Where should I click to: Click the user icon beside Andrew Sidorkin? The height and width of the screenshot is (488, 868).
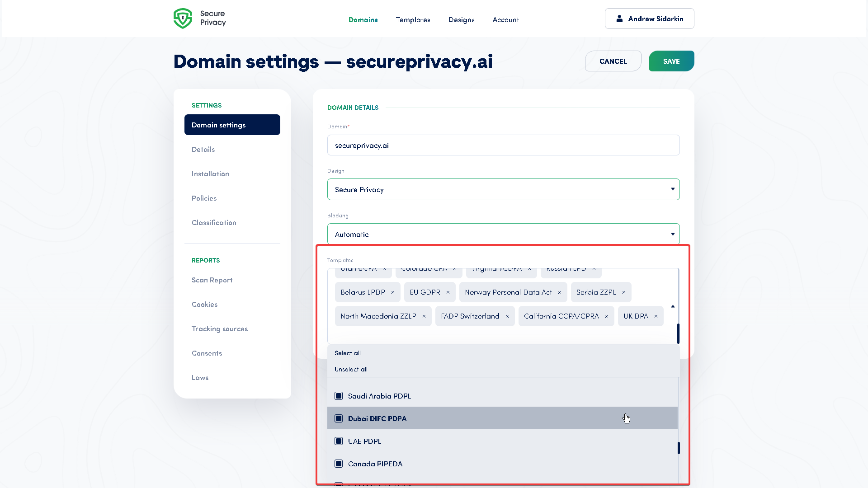tap(619, 18)
